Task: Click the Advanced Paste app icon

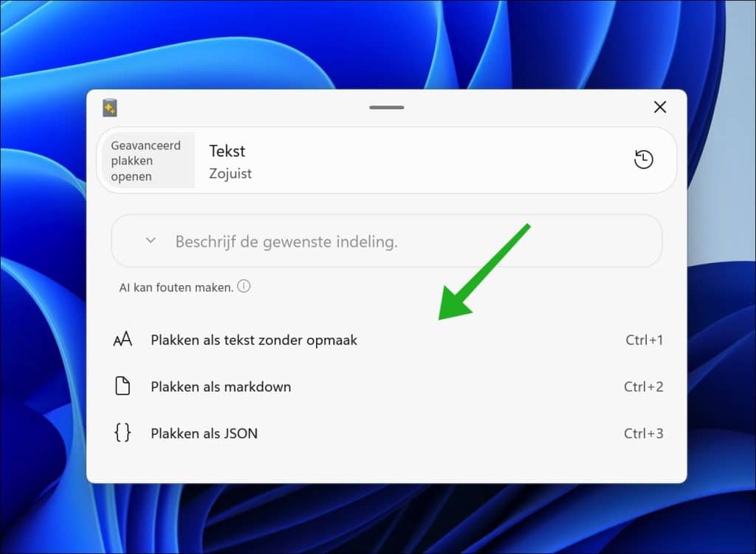Action: click(110, 108)
